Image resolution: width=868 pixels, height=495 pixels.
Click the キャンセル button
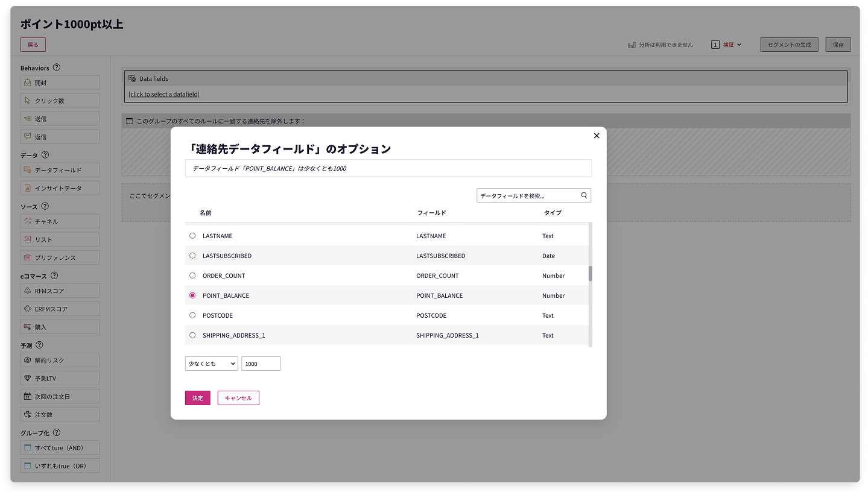[238, 398]
